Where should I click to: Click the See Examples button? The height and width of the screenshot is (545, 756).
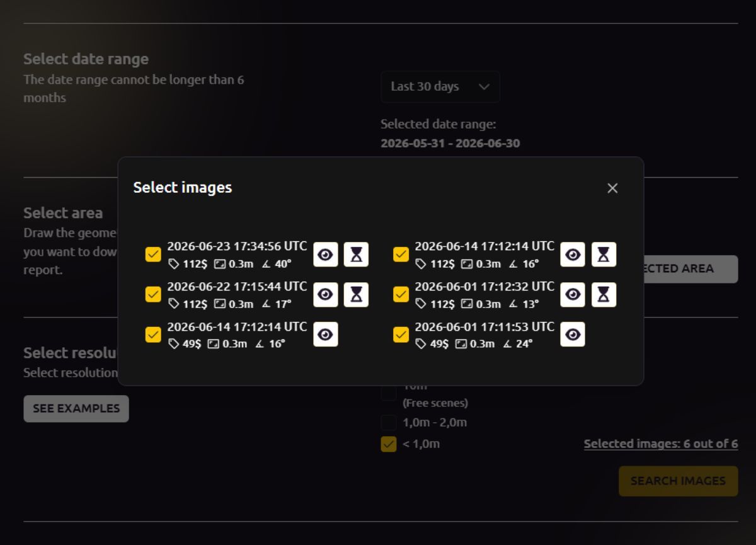(76, 409)
